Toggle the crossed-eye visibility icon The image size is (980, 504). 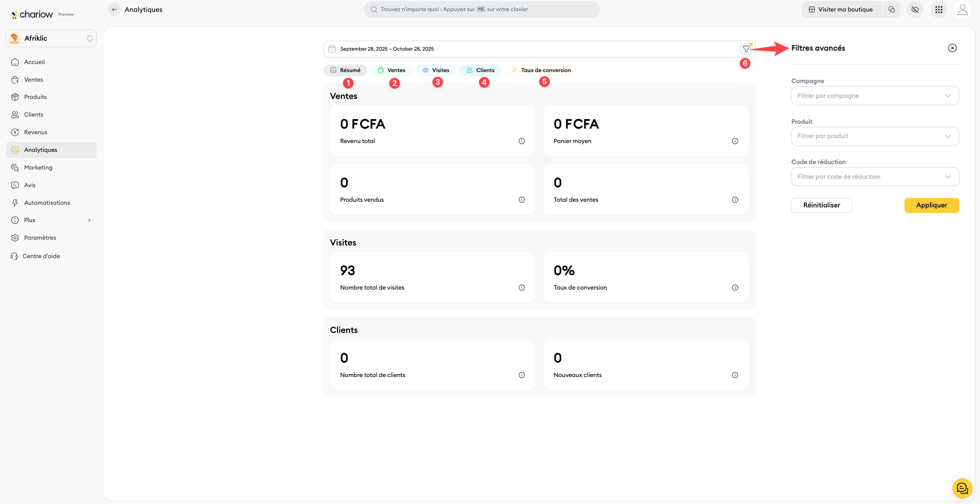click(x=915, y=10)
